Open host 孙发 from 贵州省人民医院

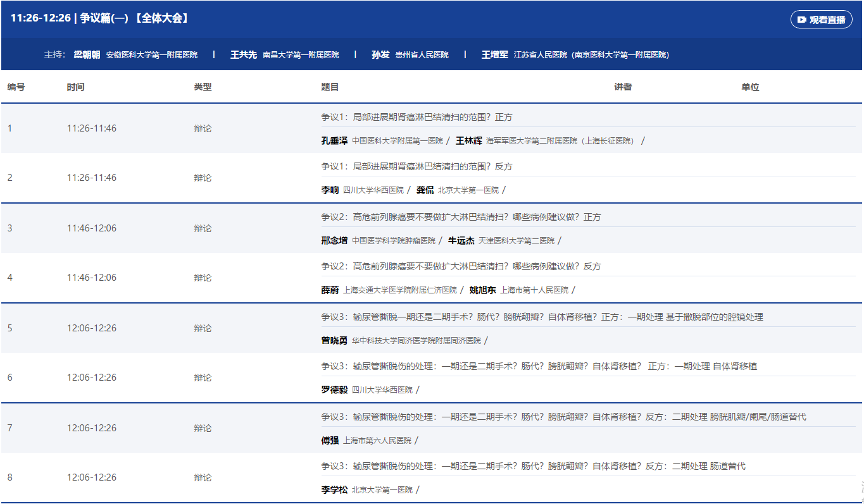[x=380, y=55]
